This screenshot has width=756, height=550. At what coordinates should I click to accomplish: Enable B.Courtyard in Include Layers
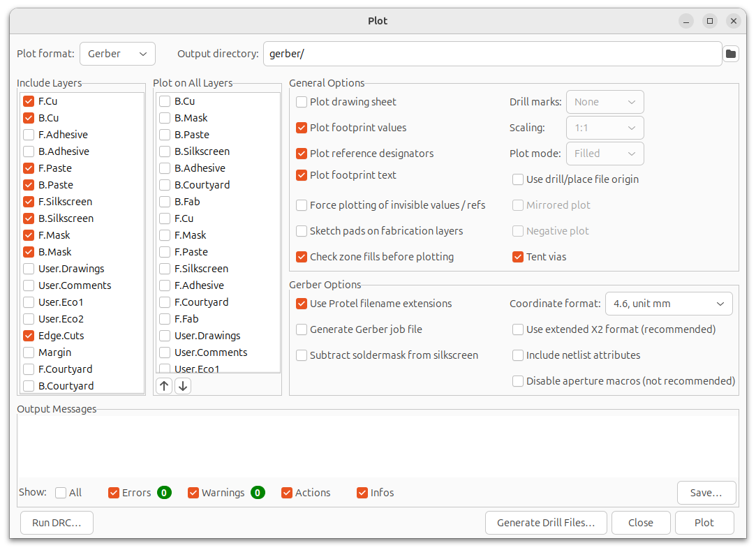click(x=29, y=386)
